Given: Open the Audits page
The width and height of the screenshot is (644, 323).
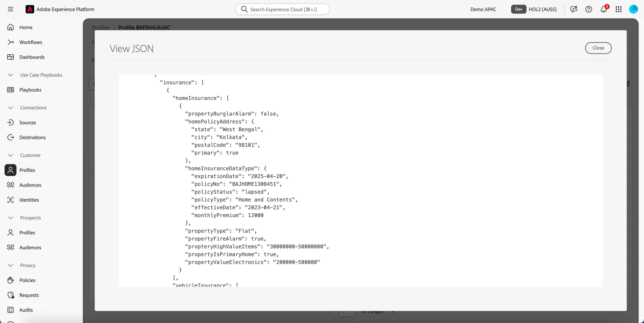Looking at the screenshot, I should pyautogui.click(x=26, y=310).
